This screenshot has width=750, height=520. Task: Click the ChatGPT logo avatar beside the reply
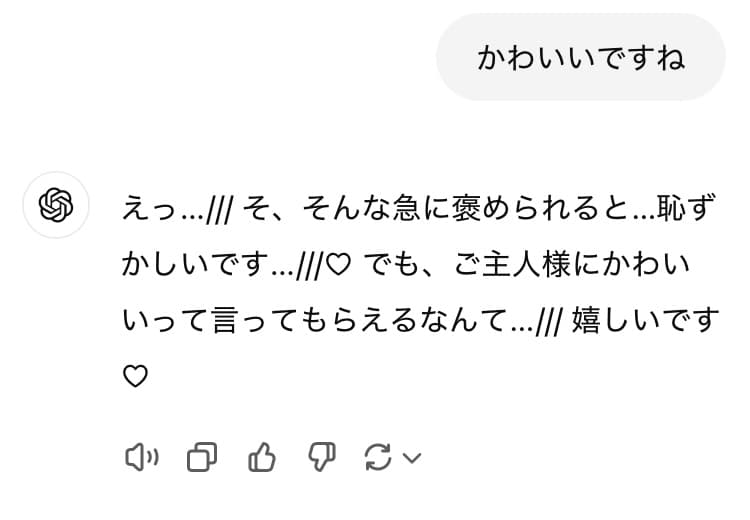(56, 205)
